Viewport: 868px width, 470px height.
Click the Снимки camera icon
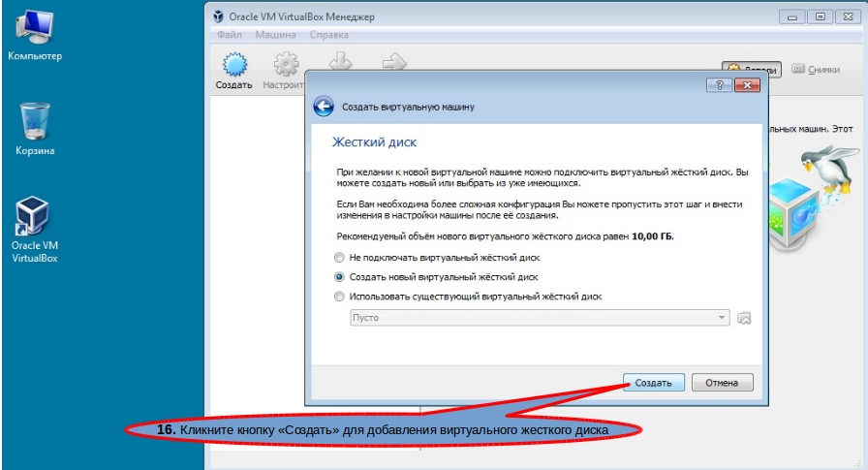797,69
